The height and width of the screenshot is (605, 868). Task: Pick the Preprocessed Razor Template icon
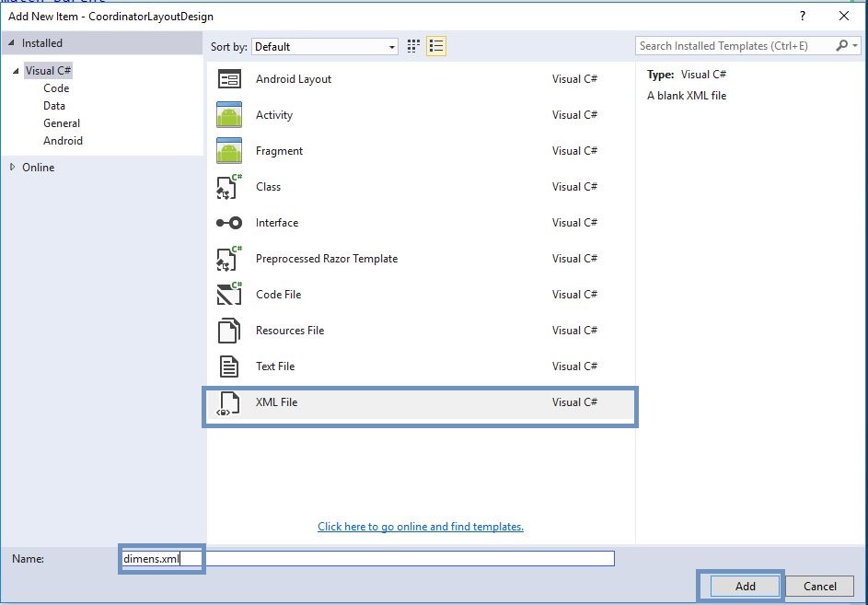coord(229,259)
